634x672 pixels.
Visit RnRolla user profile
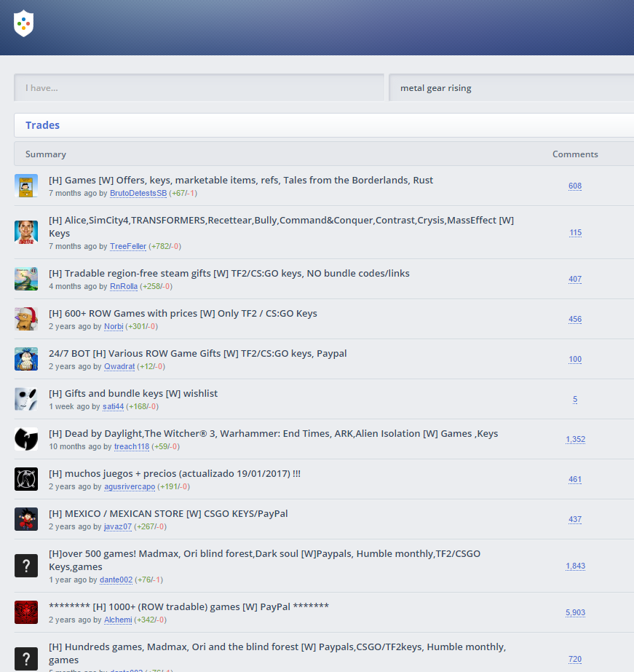pyautogui.click(x=124, y=286)
